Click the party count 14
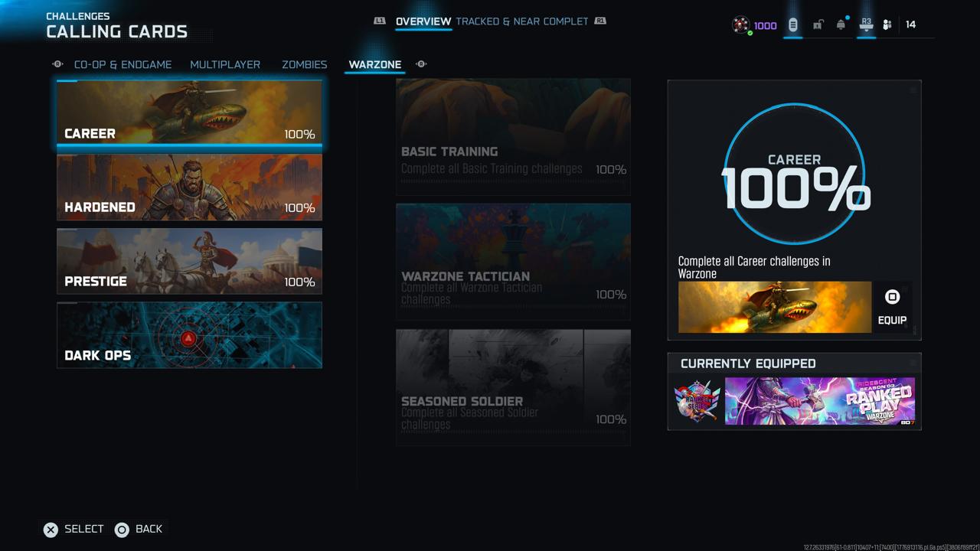 tap(910, 24)
